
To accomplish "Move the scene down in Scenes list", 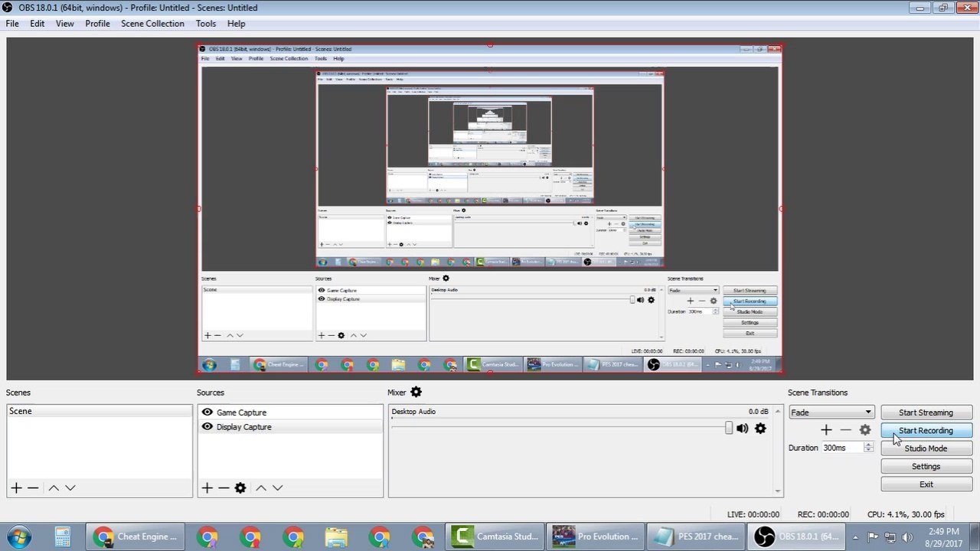I will click(70, 487).
